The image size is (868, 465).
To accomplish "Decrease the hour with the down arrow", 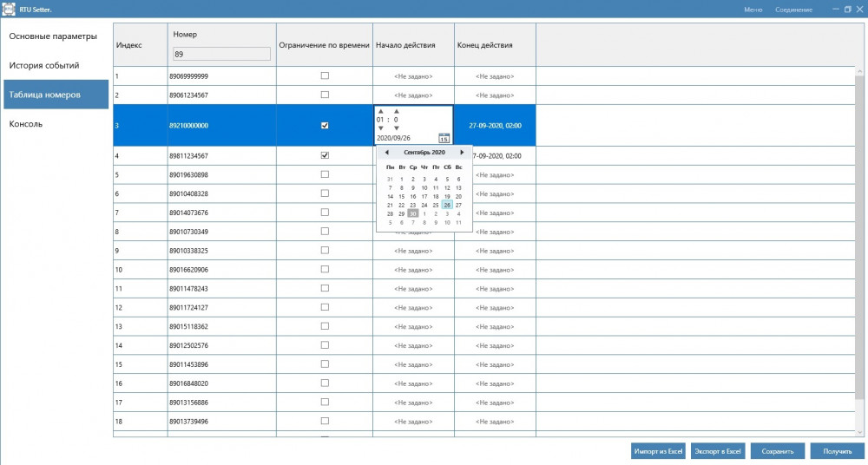I will (x=380, y=128).
